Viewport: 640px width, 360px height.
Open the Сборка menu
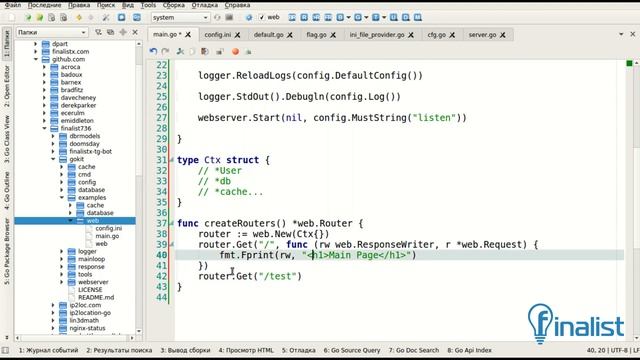[173, 5]
